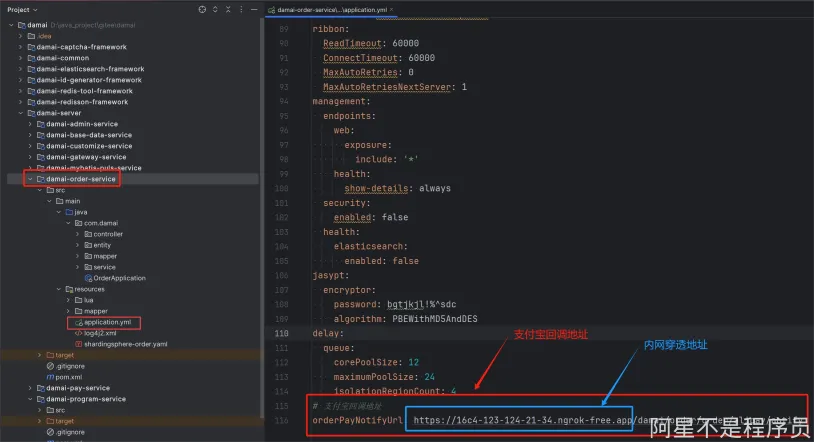Collapse the damai-server folder

tap(20, 113)
